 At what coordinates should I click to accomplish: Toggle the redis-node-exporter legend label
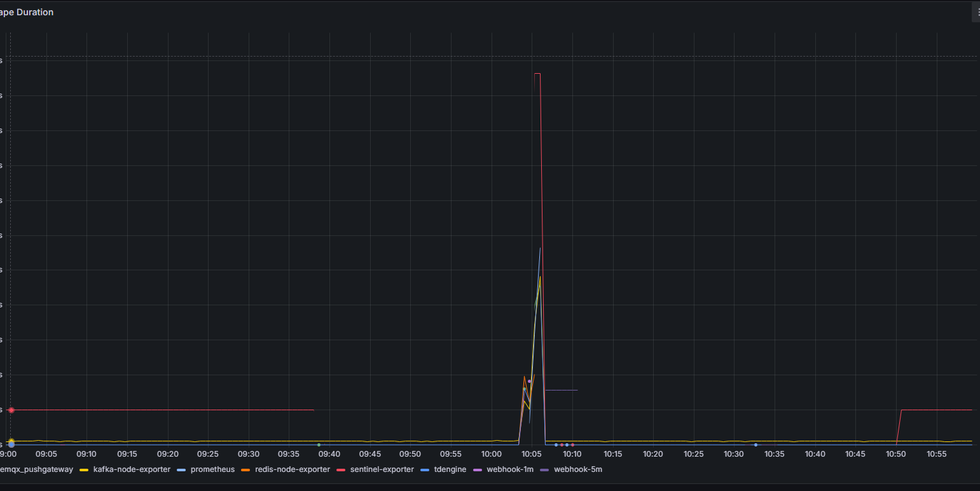click(x=292, y=469)
